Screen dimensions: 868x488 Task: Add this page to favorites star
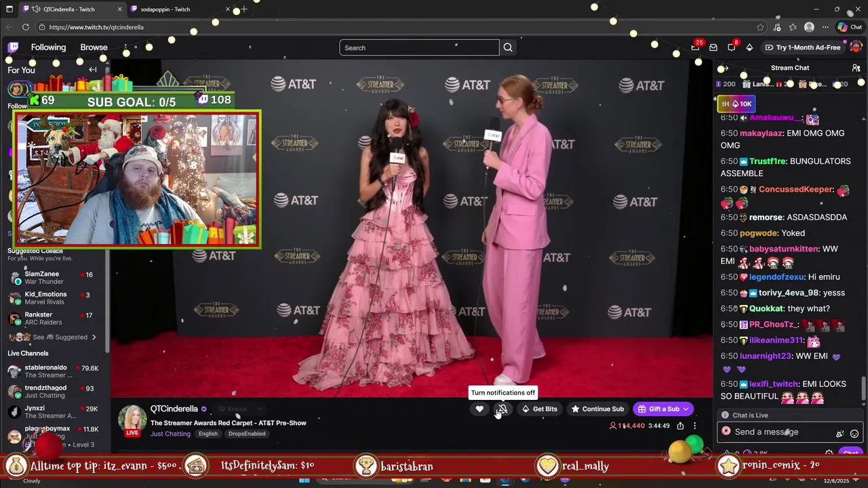point(760,27)
